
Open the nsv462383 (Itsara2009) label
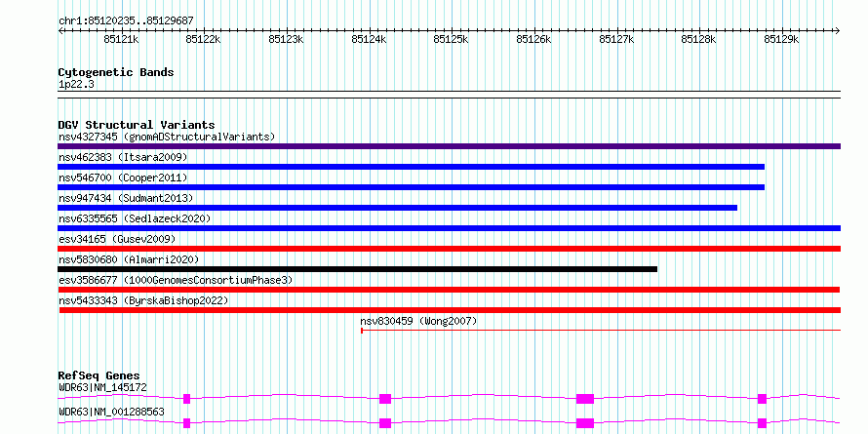click(x=123, y=157)
